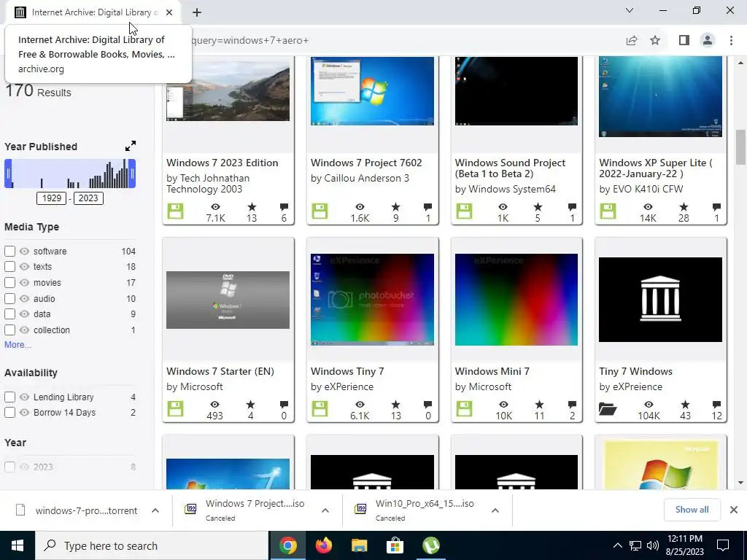Bookmark this page with the star icon

[x=655, y=41]
